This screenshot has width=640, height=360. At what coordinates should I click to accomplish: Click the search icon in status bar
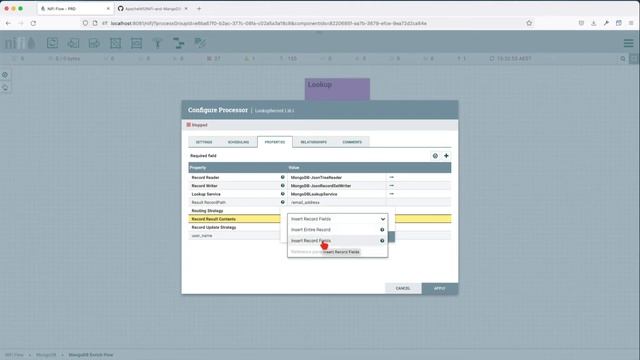(x=623, y=59)
